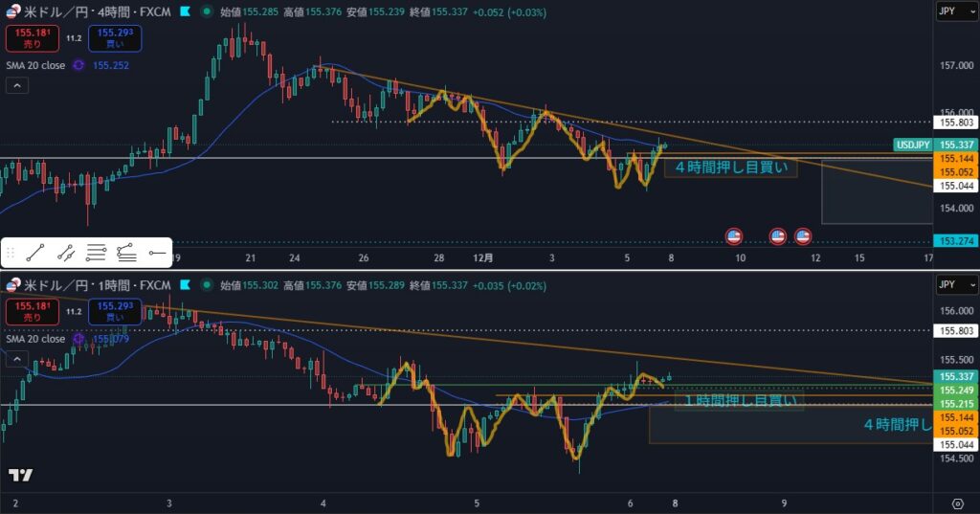980x514 pixels.
Task: Click the 1時間 chart symbol title
Action: point(96,285)
